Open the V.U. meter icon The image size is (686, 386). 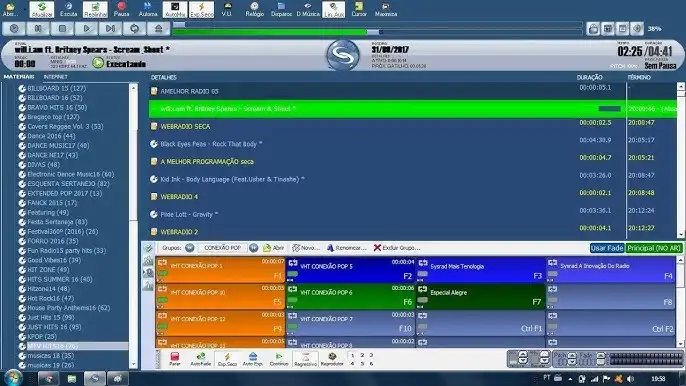coord(227,9)
